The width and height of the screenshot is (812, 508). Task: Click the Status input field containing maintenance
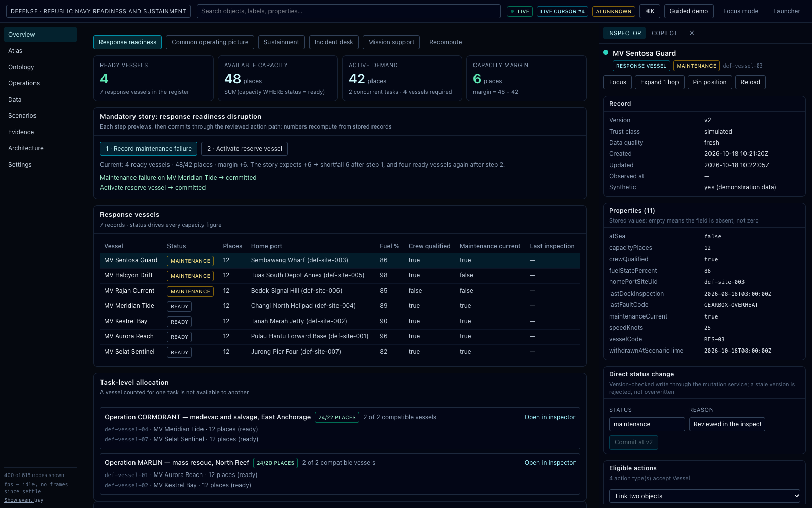click(x=647, y=424)
